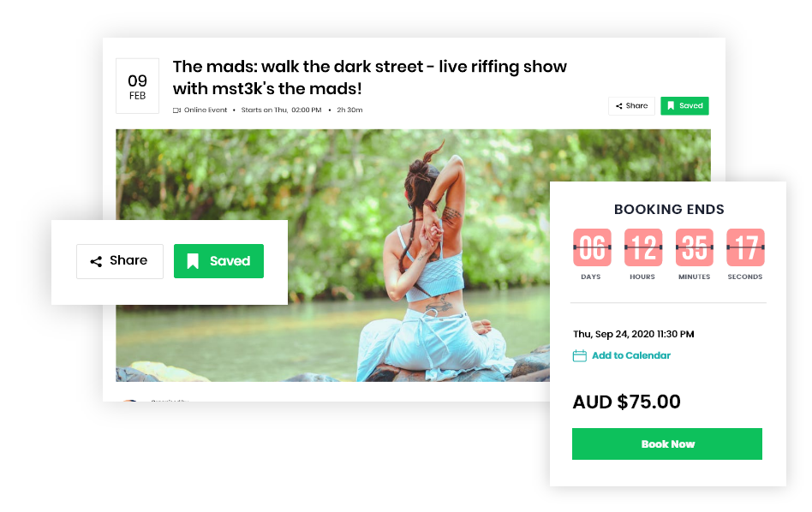Viewport: 812px width, 512px height.
Task: Click the 09 FEB date box
Action: point(137,86)
